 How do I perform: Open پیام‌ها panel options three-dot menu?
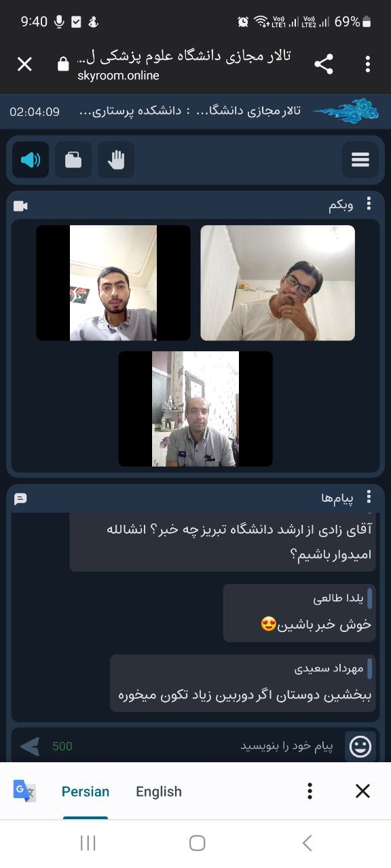pyautogui.click(x=369, y=497)
